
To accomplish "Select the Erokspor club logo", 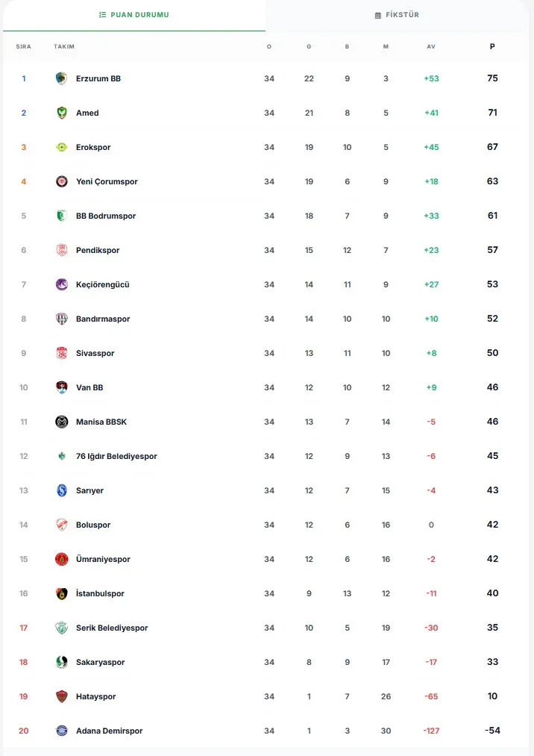I will [x=61, y=147].
